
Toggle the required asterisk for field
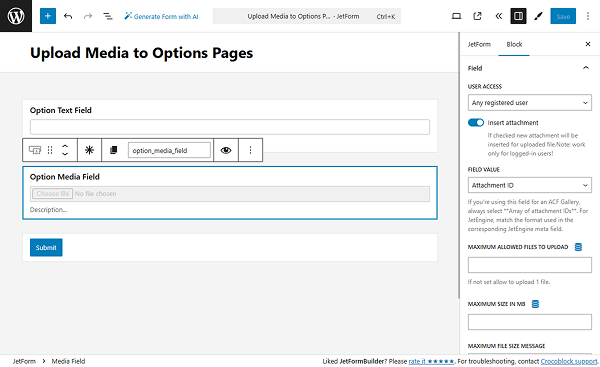point(89,150)
